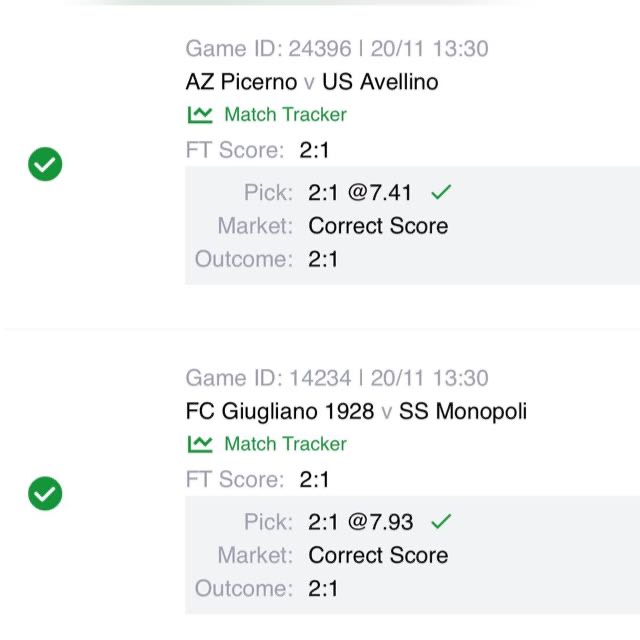Click the Match Tracker chart icon for FC Giugliano
The width and height of the screenshot is (640, 640).
pos(200,444)
